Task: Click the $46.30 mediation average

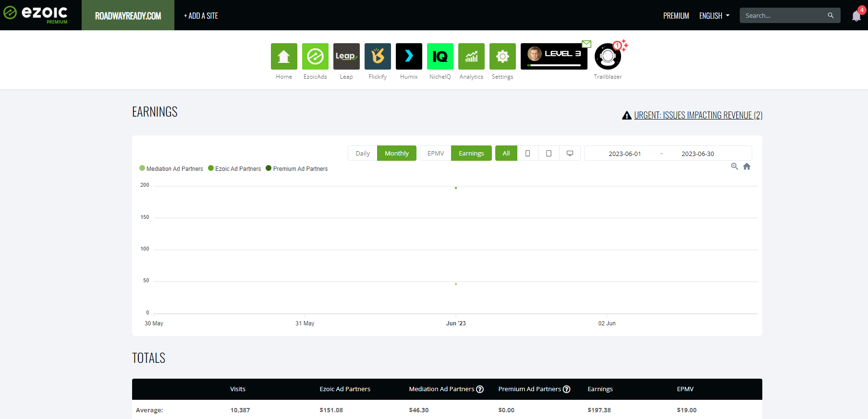Action: point(418,410)
